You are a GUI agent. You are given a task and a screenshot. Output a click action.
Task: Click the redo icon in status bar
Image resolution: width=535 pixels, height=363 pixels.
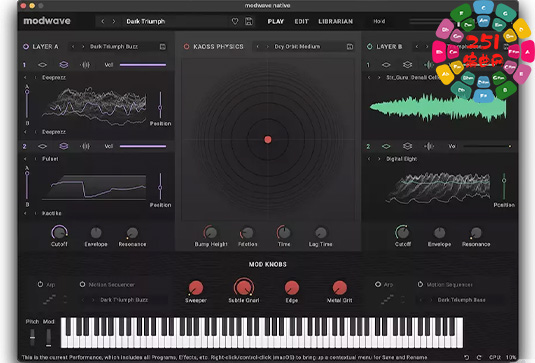[x=479, y=357]
